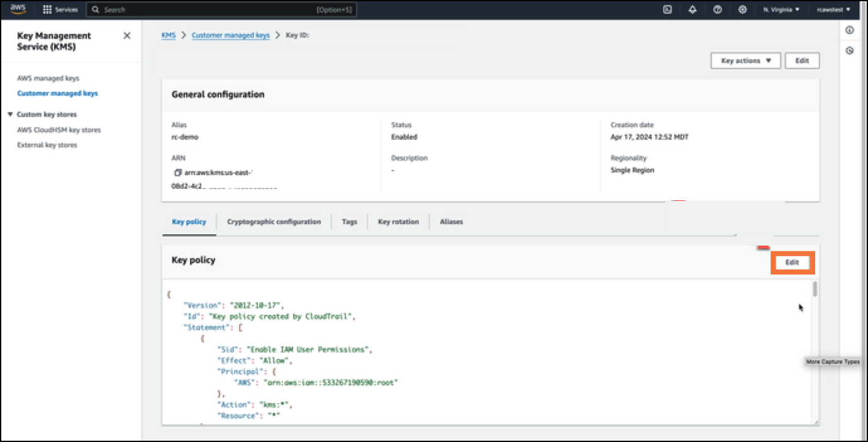The height and width of the screenshot is (442, 868).
Task: Open the settings gear icon
Action: point(743,9)
